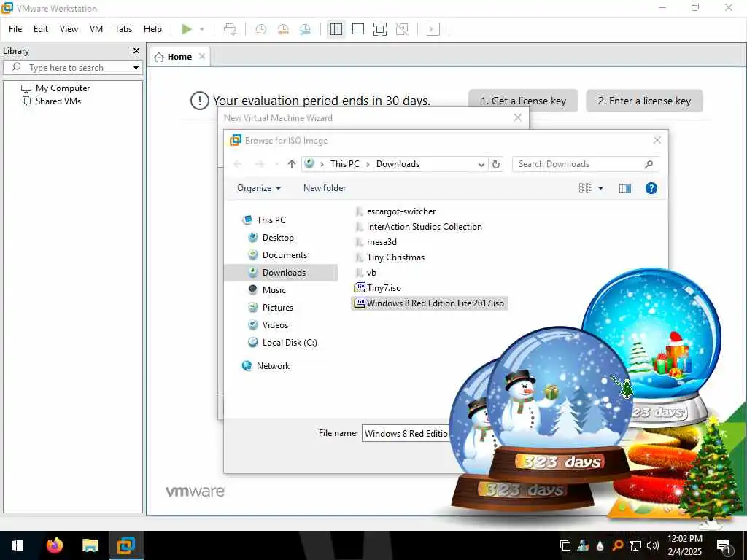
Task: Open the Tabs menu
Action: point(123,29)
